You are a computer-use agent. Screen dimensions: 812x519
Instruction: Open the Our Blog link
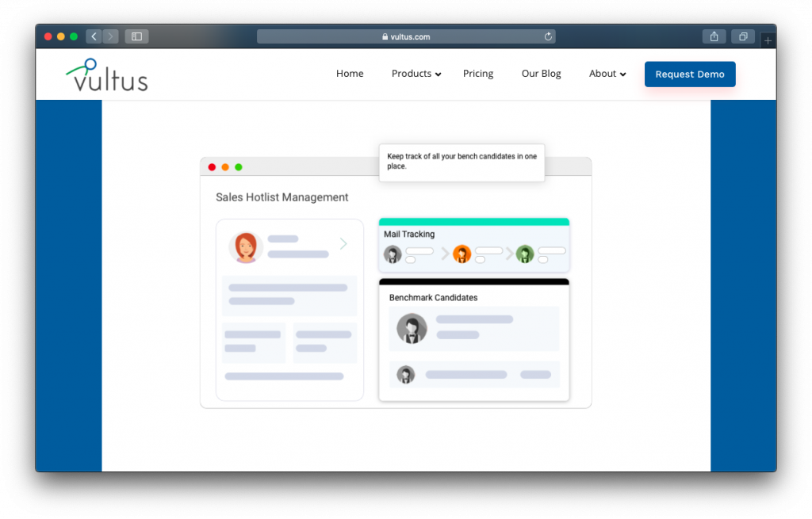tap(541, 74)
